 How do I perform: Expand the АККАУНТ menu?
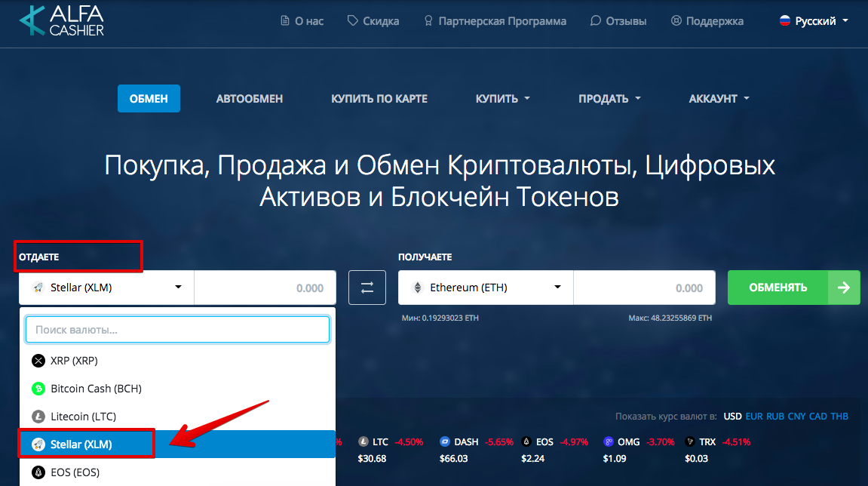[719, 99]
